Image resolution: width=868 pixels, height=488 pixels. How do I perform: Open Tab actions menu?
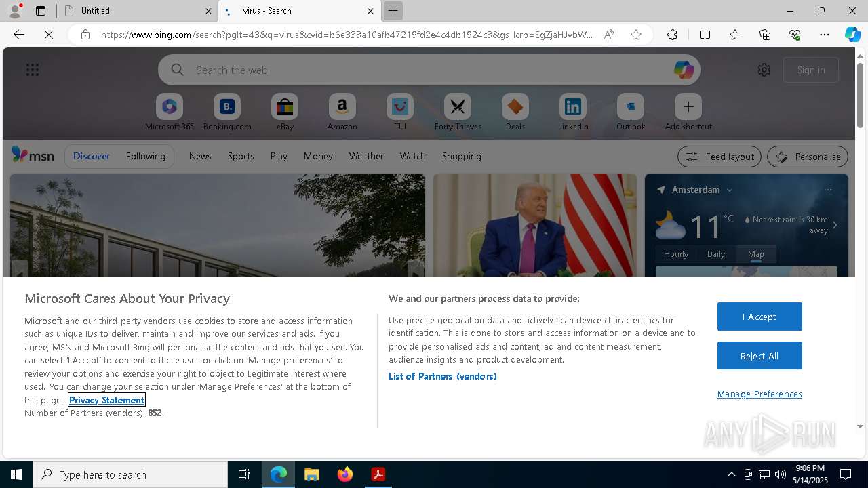[x=41, y=11]
